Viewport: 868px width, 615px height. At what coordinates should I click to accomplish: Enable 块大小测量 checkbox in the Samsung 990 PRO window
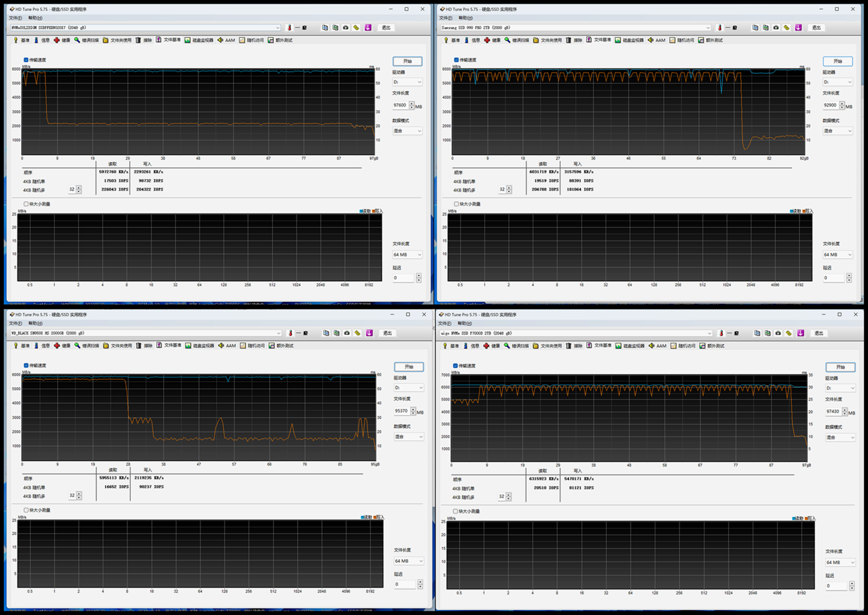456,204
